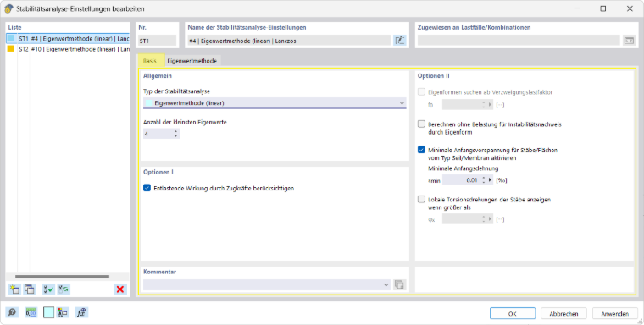
Task: Click the settings name text field
Action: click(289, 41)
